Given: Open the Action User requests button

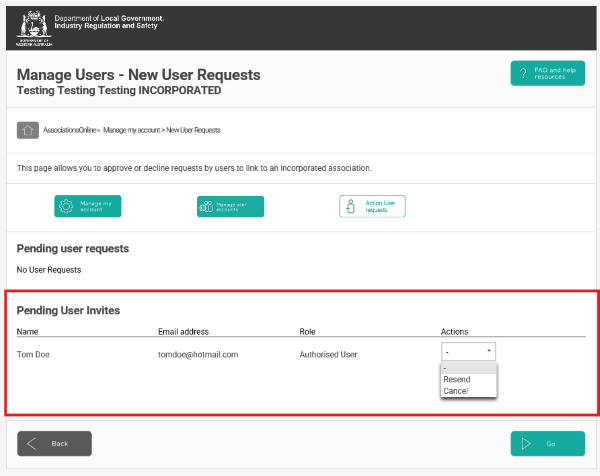Looking at the screenshot, I should coord(372,206).
